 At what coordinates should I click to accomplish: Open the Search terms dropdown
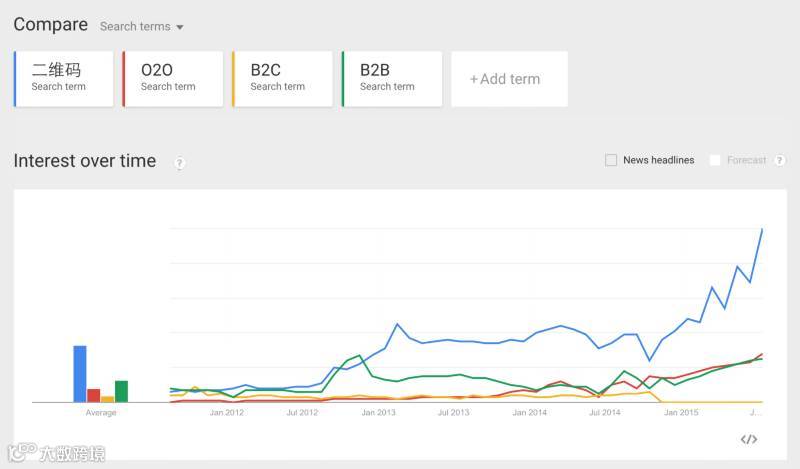pos(141,26)
